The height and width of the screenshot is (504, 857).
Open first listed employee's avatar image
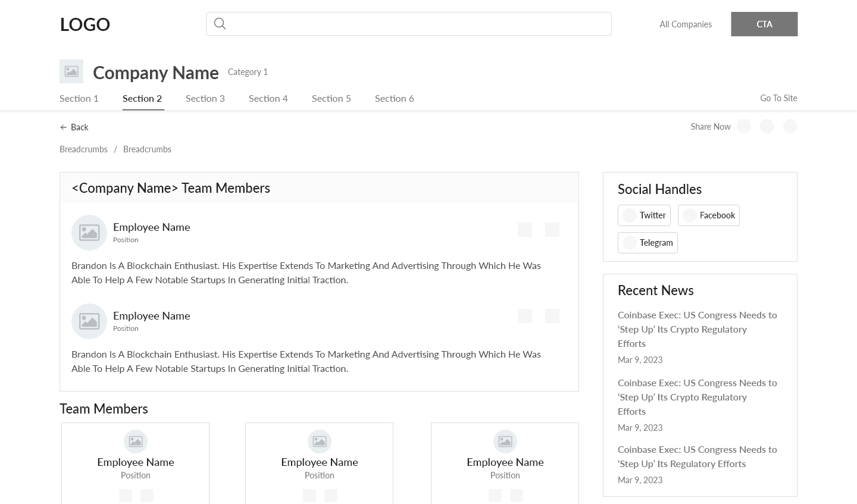coord(89,233)
